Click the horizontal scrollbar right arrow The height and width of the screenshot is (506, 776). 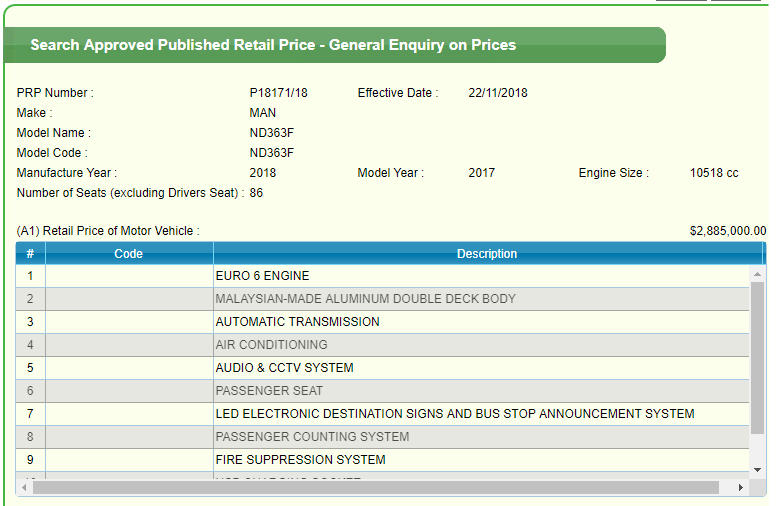(x=741, y=487)
